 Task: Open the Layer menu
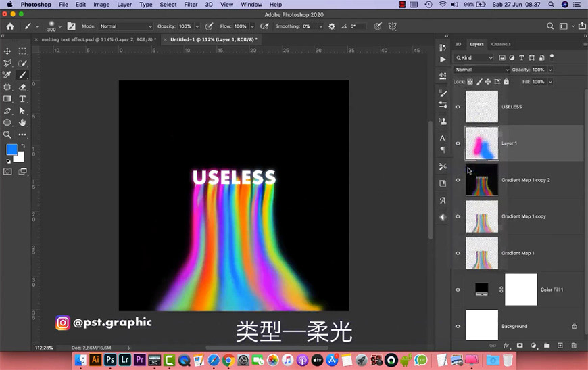pyautogui.click(x=124, y=5)
